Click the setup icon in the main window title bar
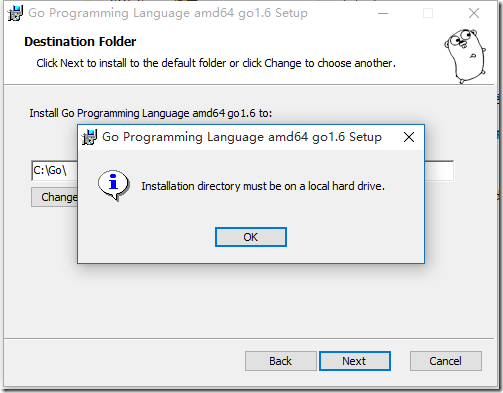Viewport: 503px width, 393px height. click(15, 13)
